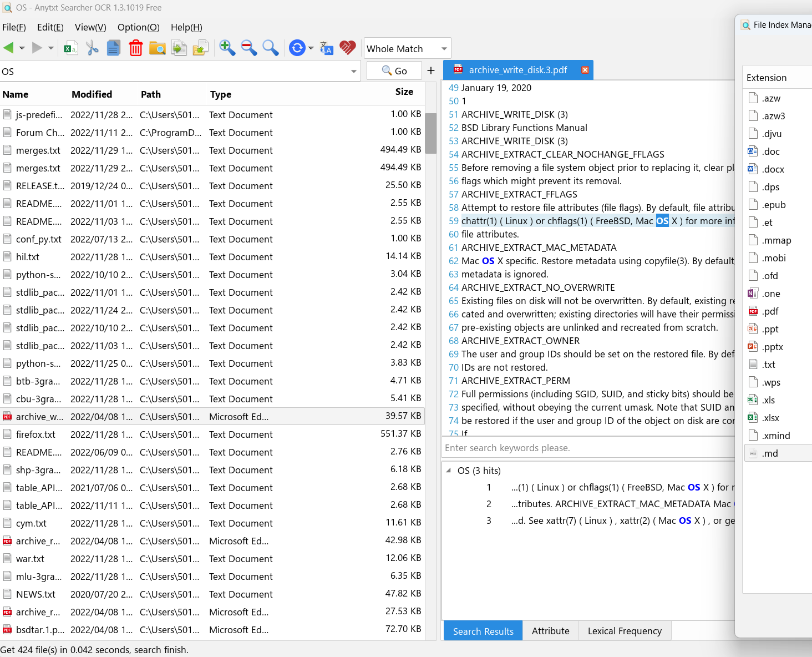Open the Option menu

tap(138, 27)
